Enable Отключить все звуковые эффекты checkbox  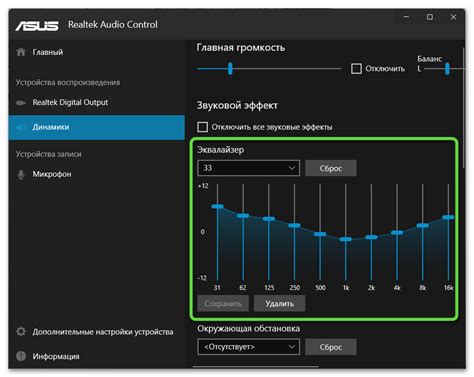203,127
